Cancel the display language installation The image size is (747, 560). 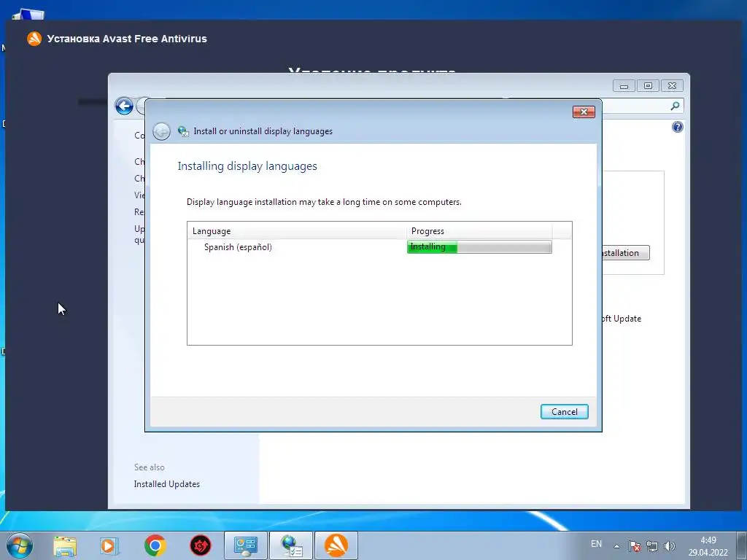pyautogui.click(x=564, y=412)
